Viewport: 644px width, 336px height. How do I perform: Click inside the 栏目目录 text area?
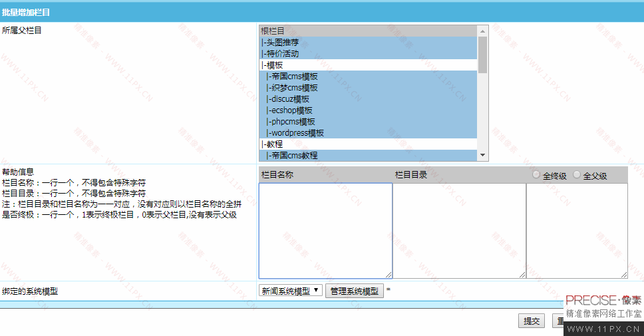pyautogui.click(x=459, y=231)
